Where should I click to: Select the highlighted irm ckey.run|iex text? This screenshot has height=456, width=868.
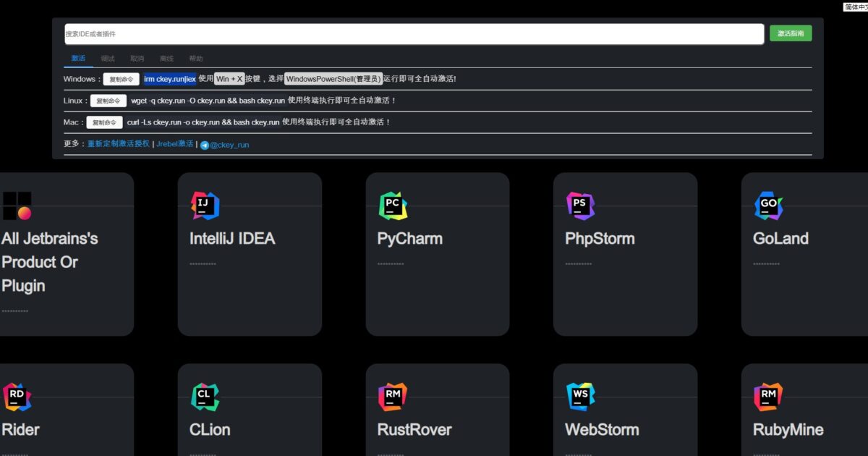coord(170,79)
